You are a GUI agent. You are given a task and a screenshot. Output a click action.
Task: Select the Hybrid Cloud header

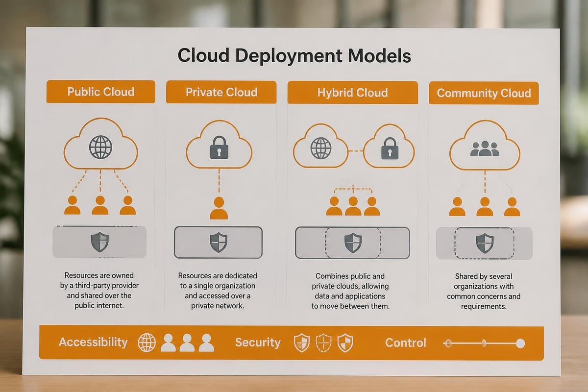tap(353, 93)
